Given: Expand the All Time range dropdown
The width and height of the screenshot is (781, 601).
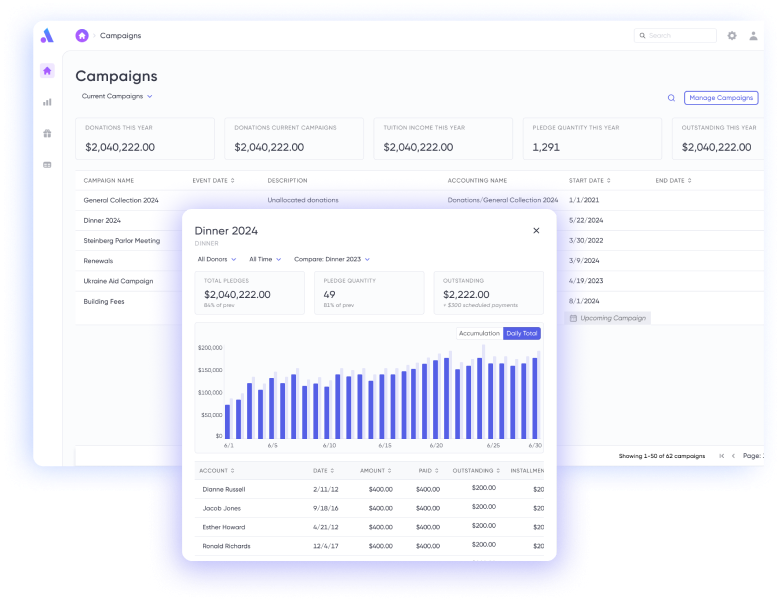Looking at the screenshot, I should coord(265,259).
